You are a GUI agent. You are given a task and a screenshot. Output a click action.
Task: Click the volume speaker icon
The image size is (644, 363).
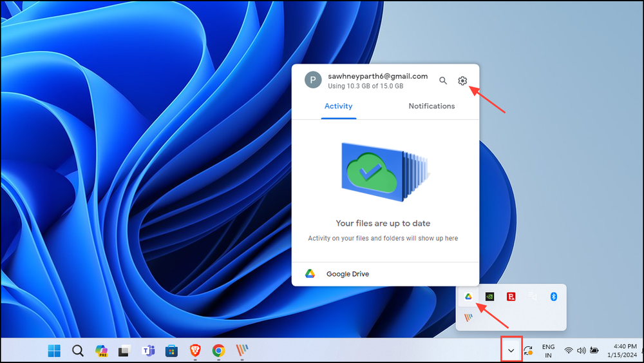(x=581, y=351)
